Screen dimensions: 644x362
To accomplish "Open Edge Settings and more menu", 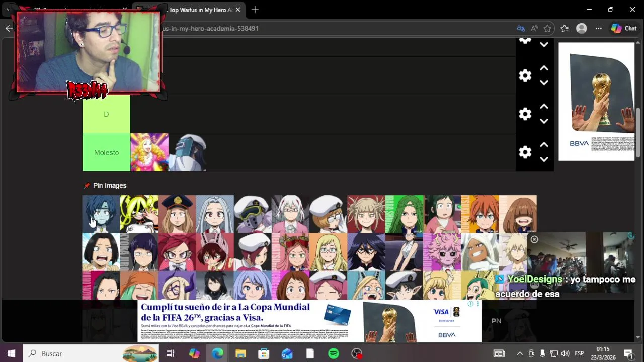I will tap(598, 28).
